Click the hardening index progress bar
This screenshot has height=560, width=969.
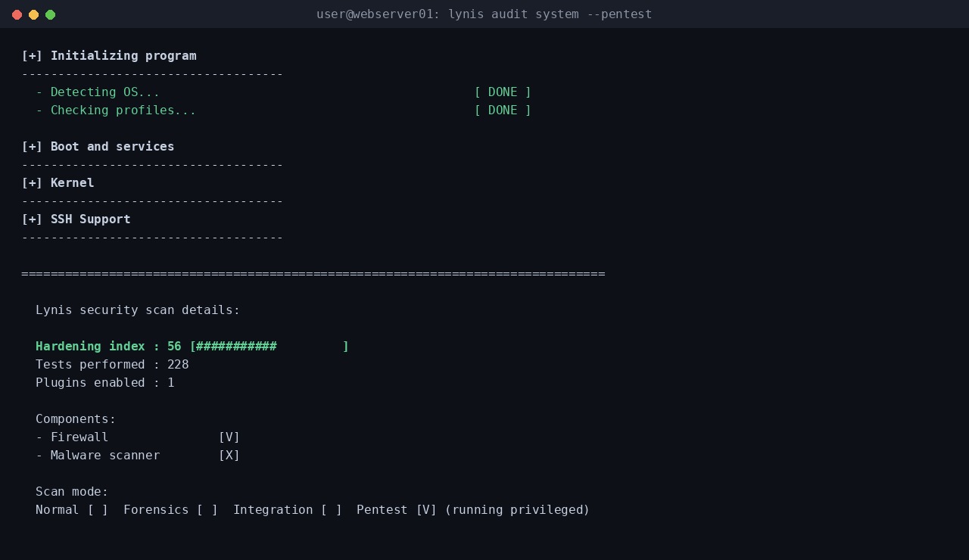pos(270,347)
